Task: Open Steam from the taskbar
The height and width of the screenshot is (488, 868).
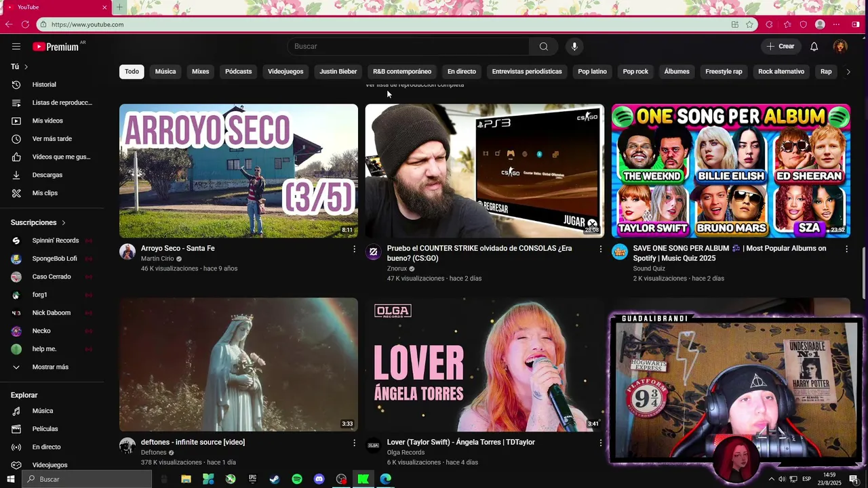Action: click(275, 479)
